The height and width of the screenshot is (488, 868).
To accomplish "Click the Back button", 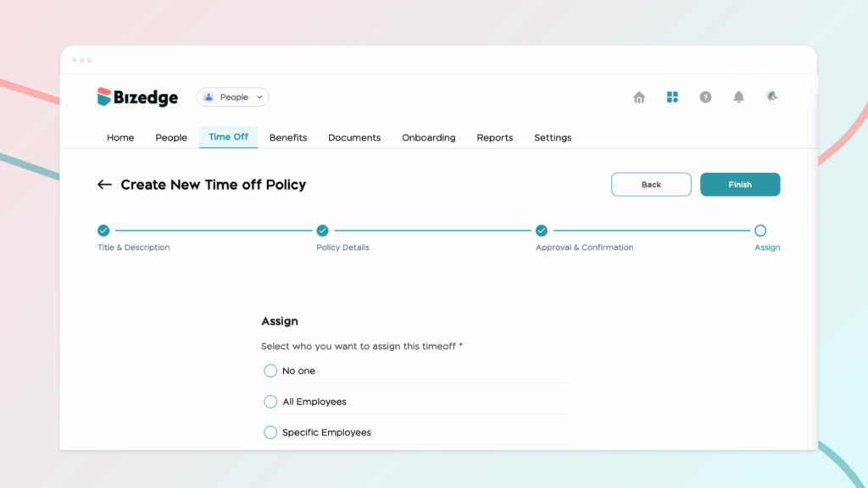I will point(651,185).
